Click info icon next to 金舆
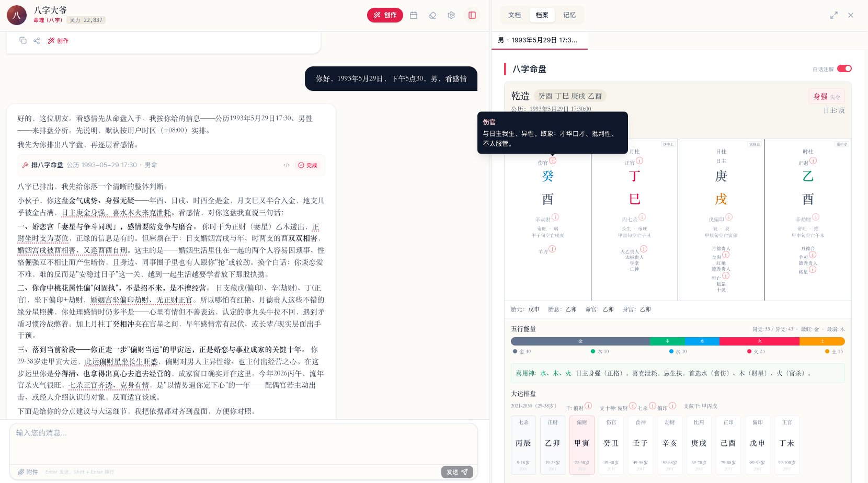Screen dimensions: 868x483 point(726,255)
